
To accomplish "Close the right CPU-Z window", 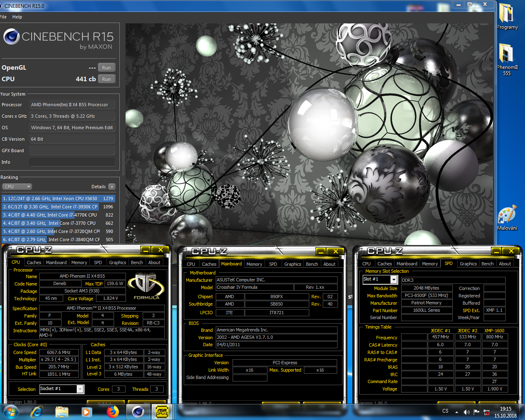I will click(511, 251).
